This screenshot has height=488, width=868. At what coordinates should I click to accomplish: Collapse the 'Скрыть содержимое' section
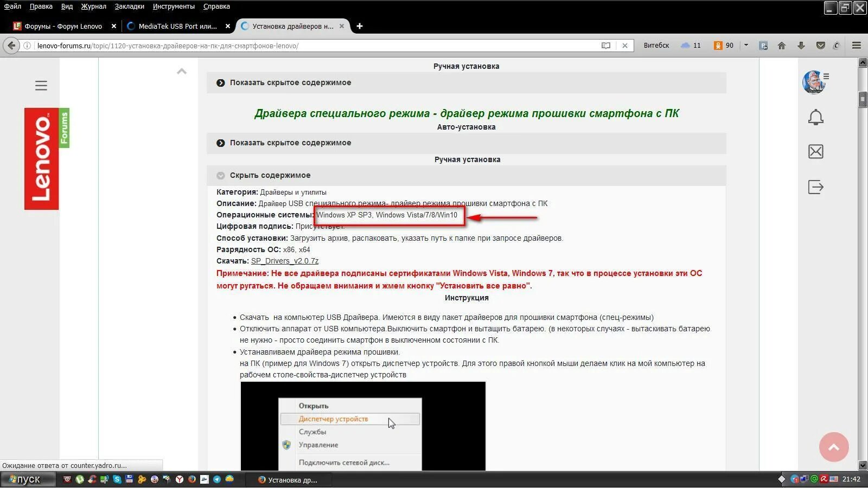point(270,175)
